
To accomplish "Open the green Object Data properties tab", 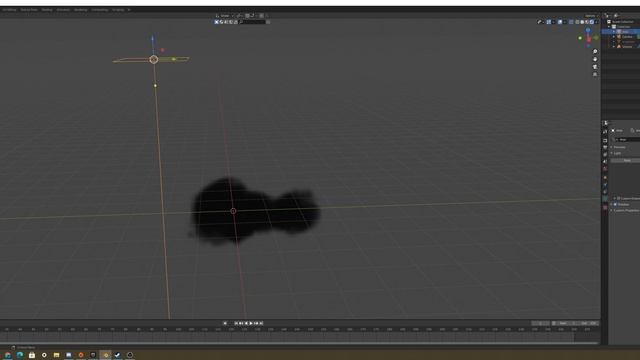I will pos(605,198).
